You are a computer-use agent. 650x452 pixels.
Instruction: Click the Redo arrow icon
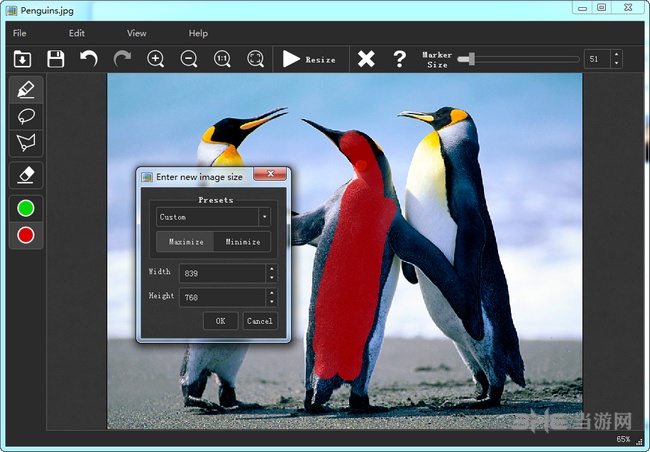[x=122, y=60]
